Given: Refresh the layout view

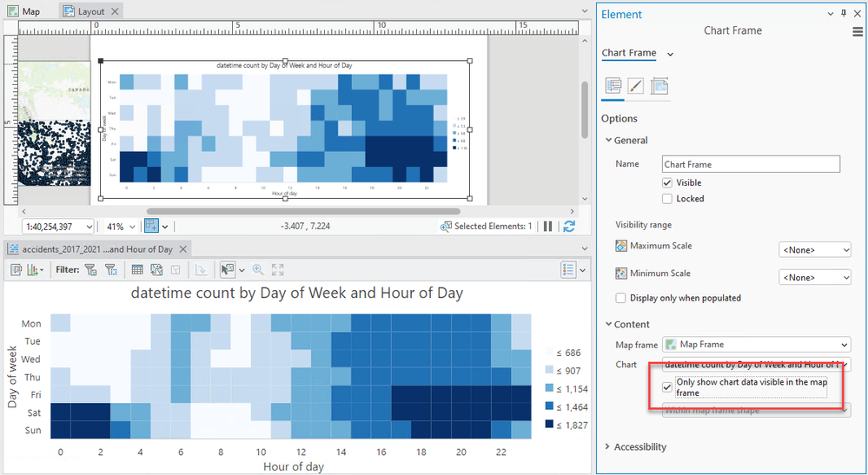Looking at the screenshot, I should point(569,226).
